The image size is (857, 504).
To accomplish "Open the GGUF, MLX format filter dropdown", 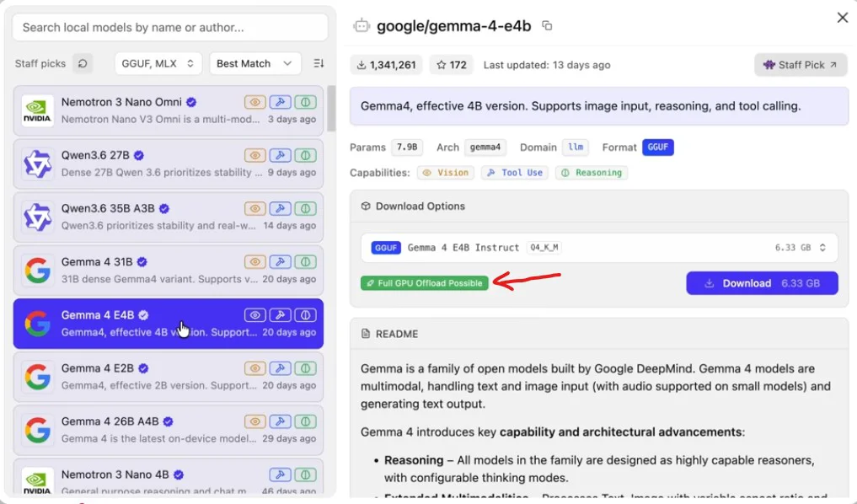I will [158, 63].
